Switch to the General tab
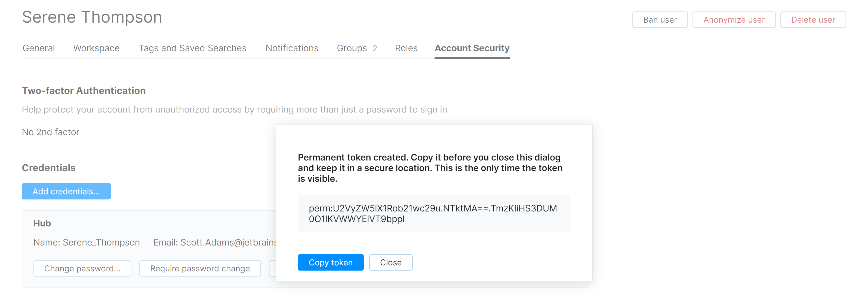 (x=38, y=48)
